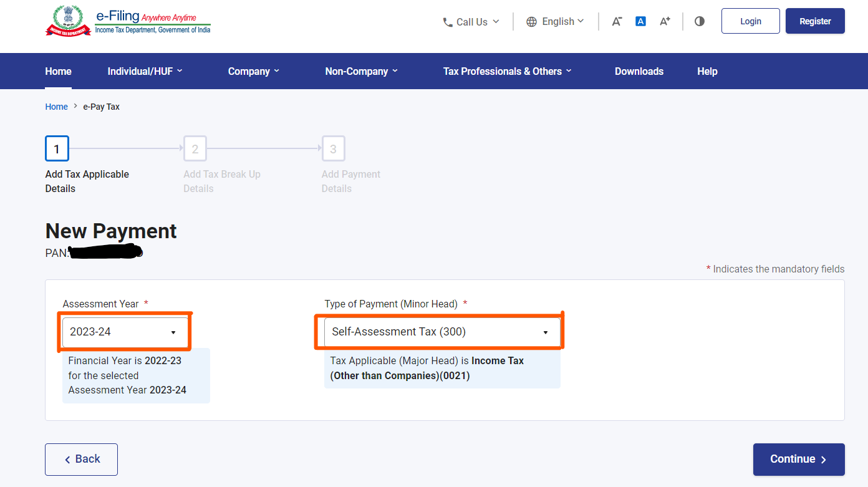
Task: Click the globe language icon
Action: pyautogui.click(x=531, y=22)
